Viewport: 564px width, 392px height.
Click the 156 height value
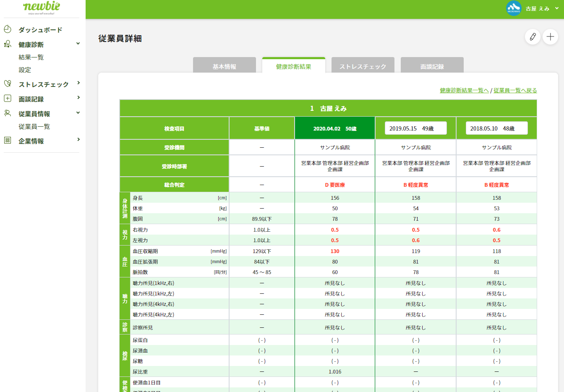[x=335, y=198]
